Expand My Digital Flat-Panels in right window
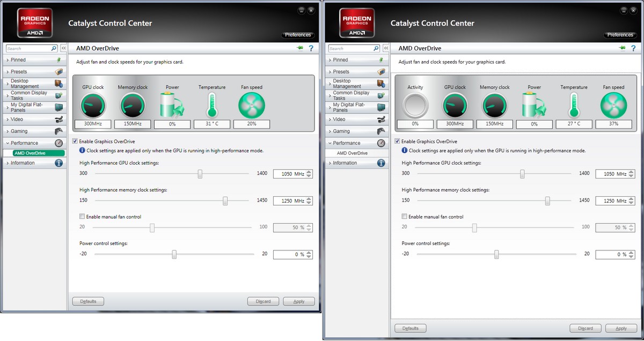644x341 pixels. (x=356, y=107)
